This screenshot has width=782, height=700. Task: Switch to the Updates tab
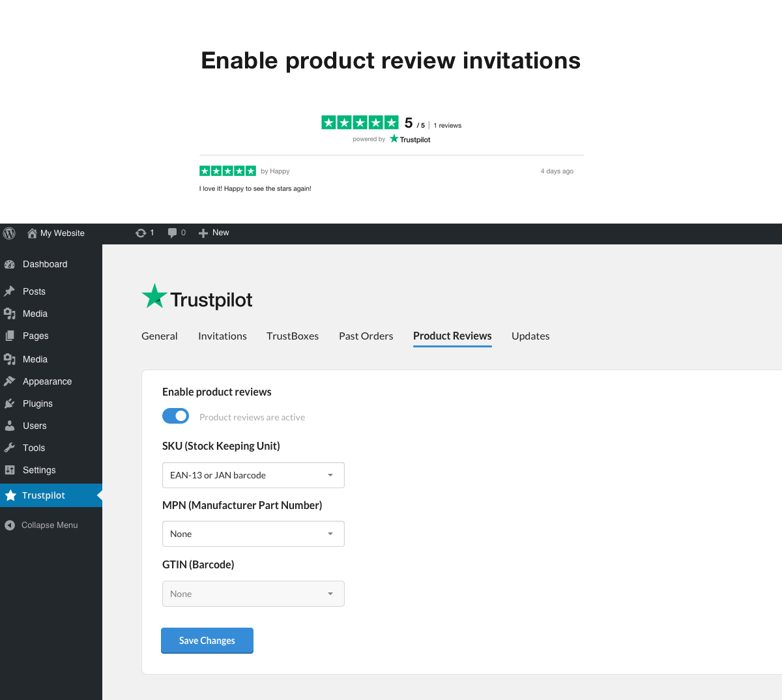530,336
